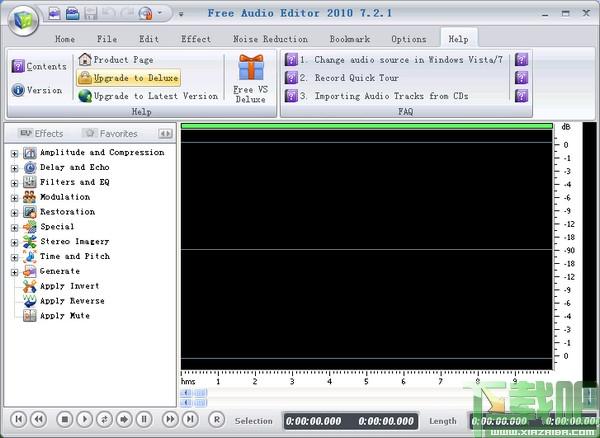Click the open file icon in quick access toolbar
This screenshot has height=438, width=600.
click(72, 13)
